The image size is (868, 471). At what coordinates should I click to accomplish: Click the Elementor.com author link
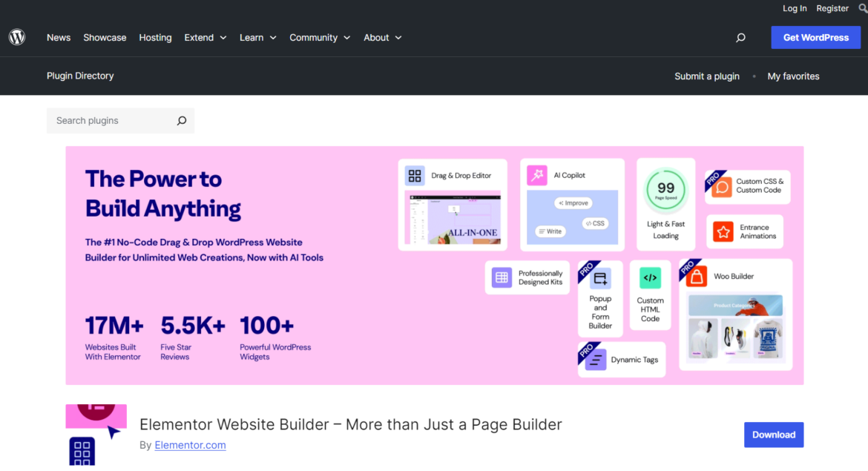pos(190,444)
